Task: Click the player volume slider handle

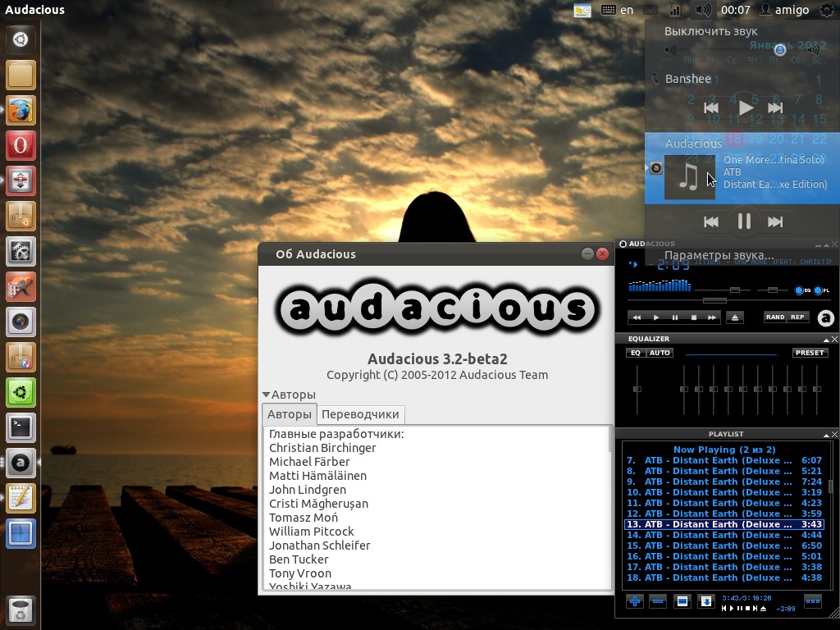Action: (735, 290)
